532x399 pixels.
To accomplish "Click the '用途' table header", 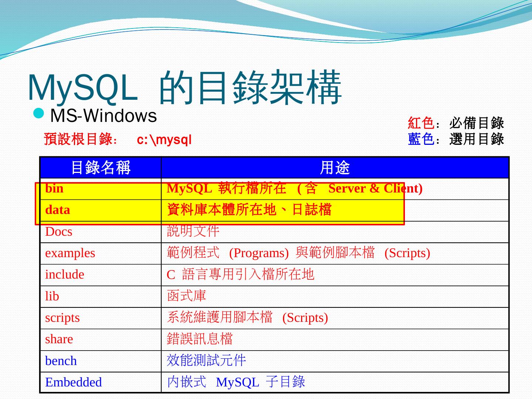I will click(335, 168).
